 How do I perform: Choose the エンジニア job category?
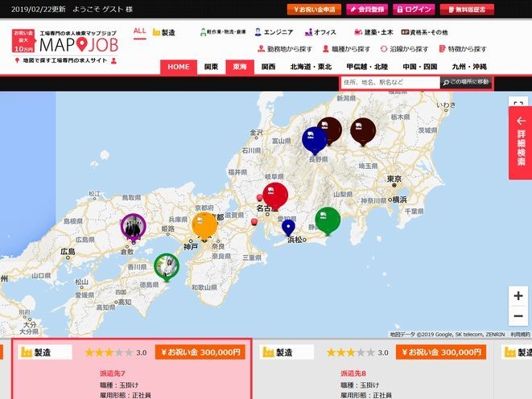click(273, 32)
